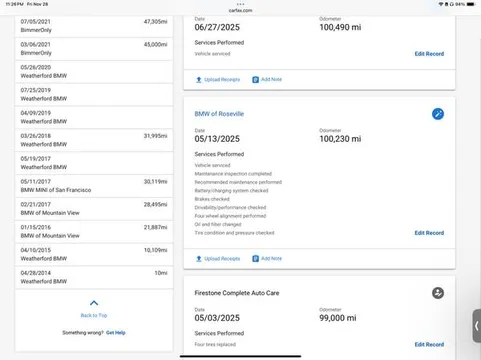Tap the Back to Top chevron arrow
This screenshot has width=481, height=360.
[x=94, y=303]
